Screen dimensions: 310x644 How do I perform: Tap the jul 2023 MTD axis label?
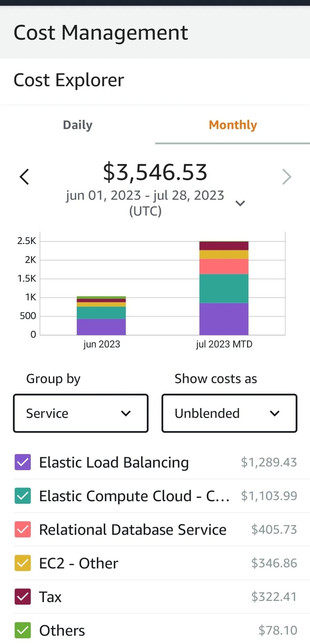pos(224,344)
